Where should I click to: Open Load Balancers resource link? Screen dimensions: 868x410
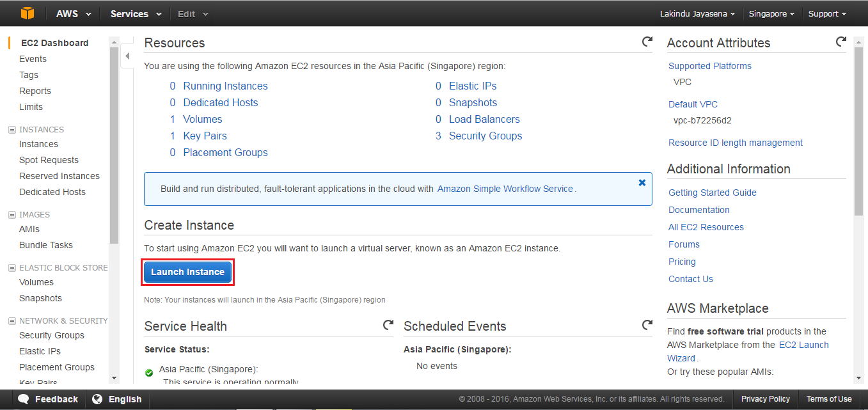pos(484,119)
